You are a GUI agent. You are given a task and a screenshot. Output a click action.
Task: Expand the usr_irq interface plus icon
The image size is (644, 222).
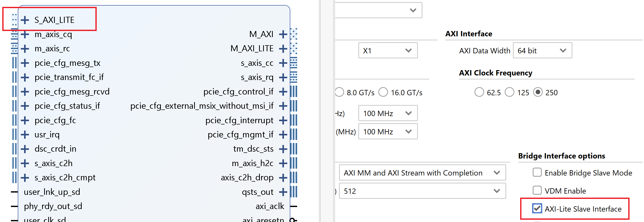[x=25, y=135]
